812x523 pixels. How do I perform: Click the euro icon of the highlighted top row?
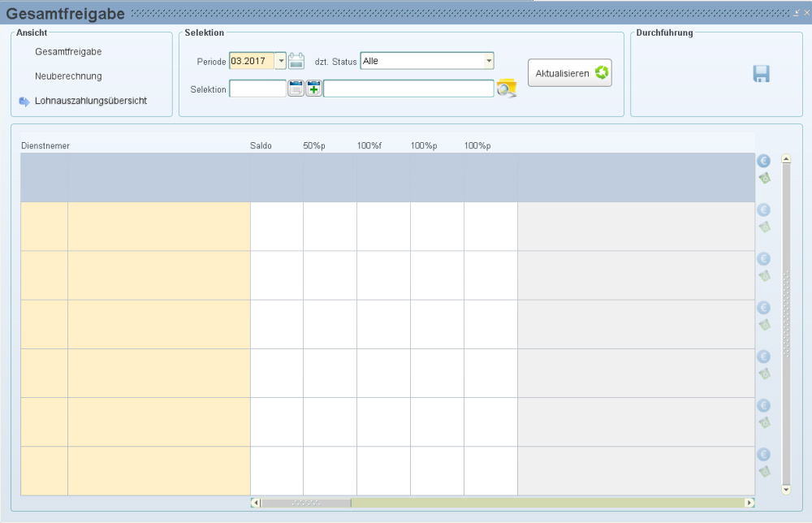[x=763, y=161]
